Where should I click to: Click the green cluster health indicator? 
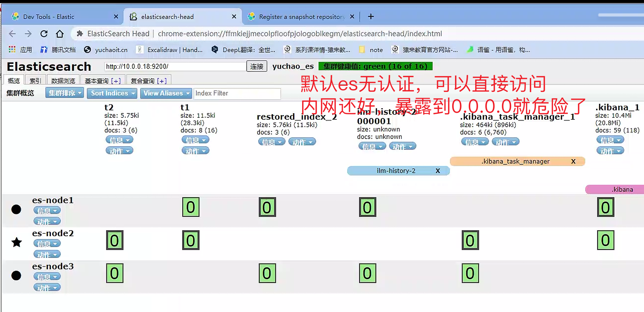375,66
